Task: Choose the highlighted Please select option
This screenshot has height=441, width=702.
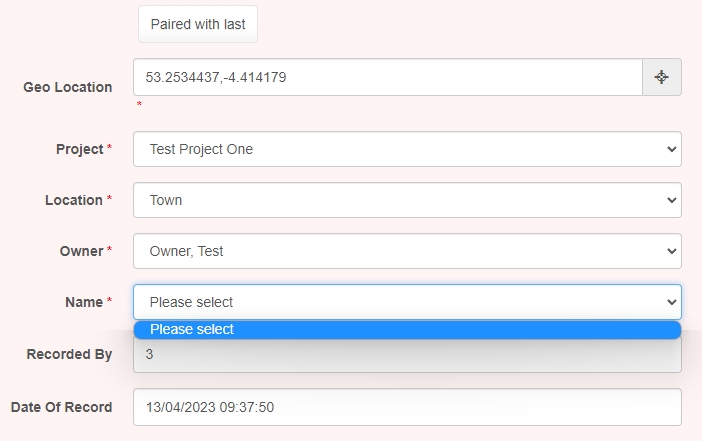Action: point(407,330)
